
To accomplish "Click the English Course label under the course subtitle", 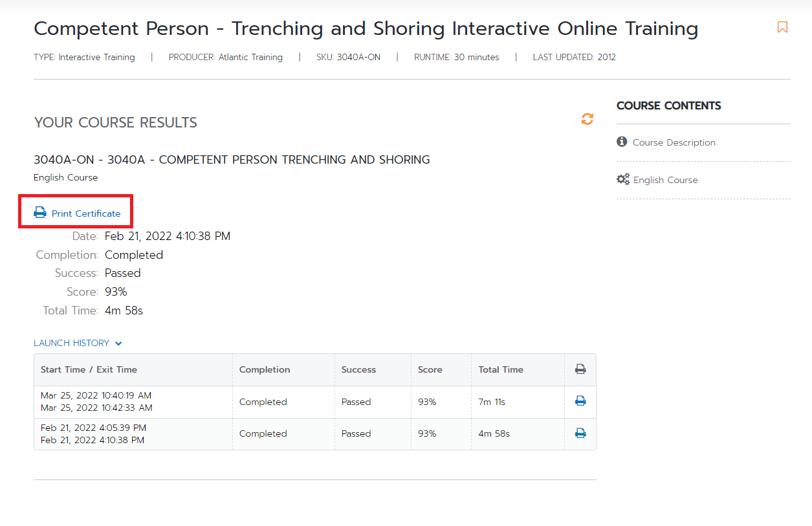I will [x=65, y=177].
